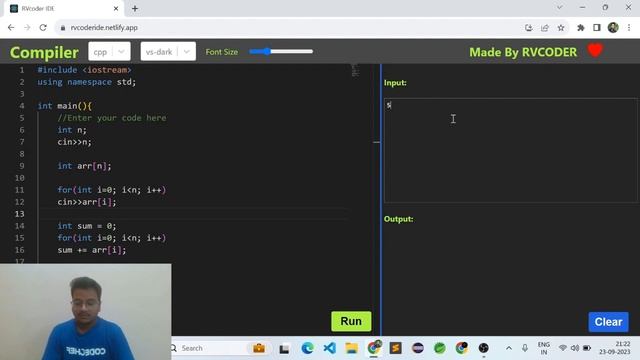Click the 'int main(){' line
The height and width of the screenshot is (360, 640).
pos(64,106)
